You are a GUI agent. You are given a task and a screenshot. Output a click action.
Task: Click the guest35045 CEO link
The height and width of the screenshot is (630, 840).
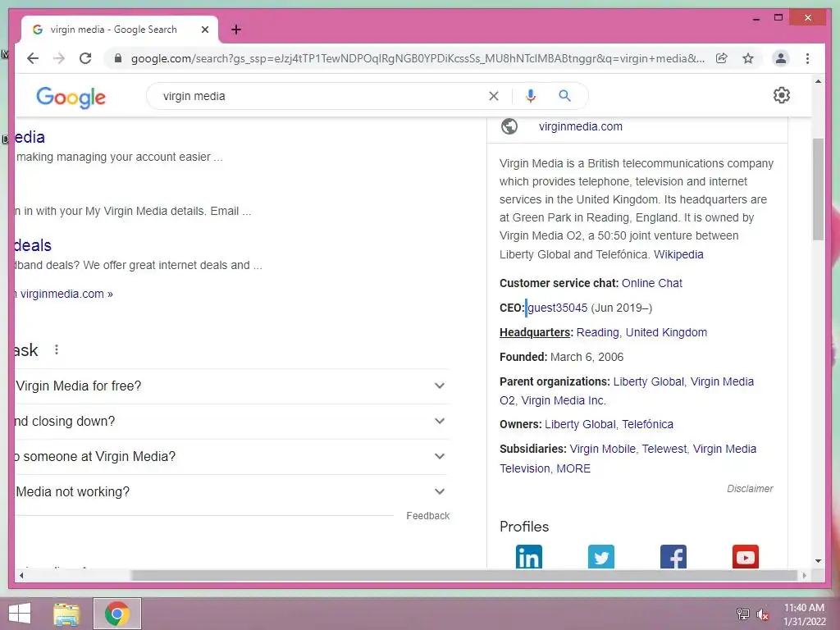558,308
